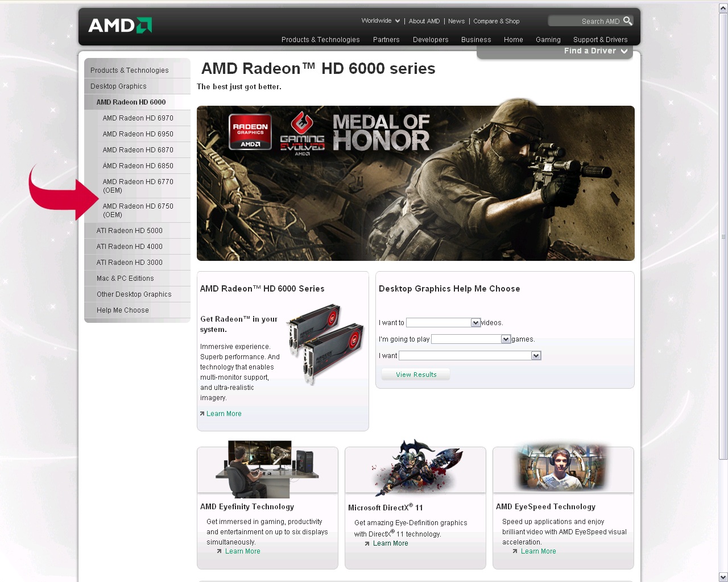Click the search magnifier icon
Screen dimensions: 728x582
tap(627, 21)
